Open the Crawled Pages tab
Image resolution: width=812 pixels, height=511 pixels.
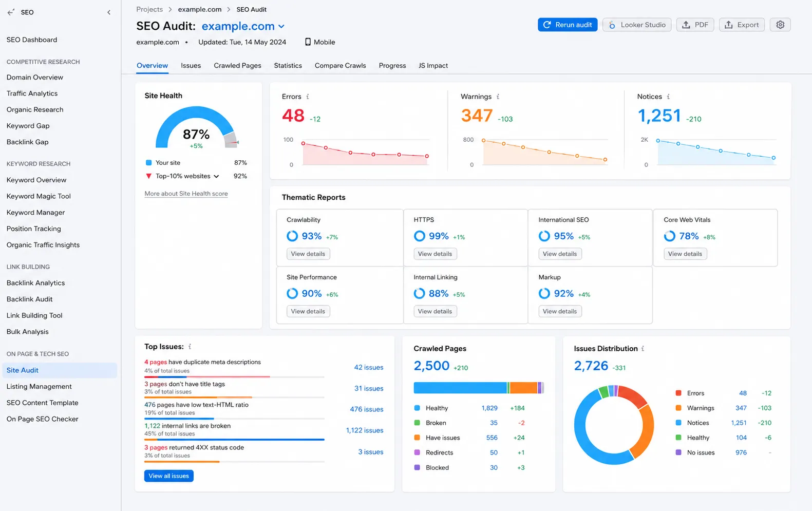238,66
